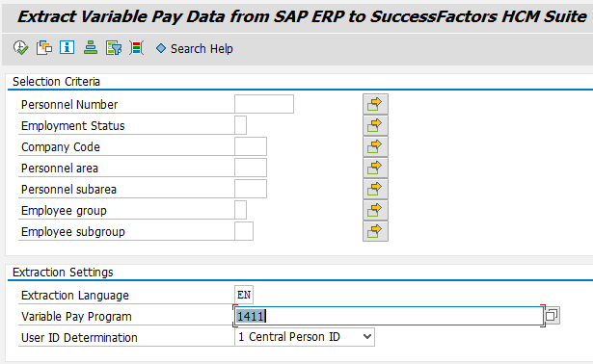Click the Variable Pay Program field
The image size is (593, 364).
pyautogui.click(x=389, y=316)
